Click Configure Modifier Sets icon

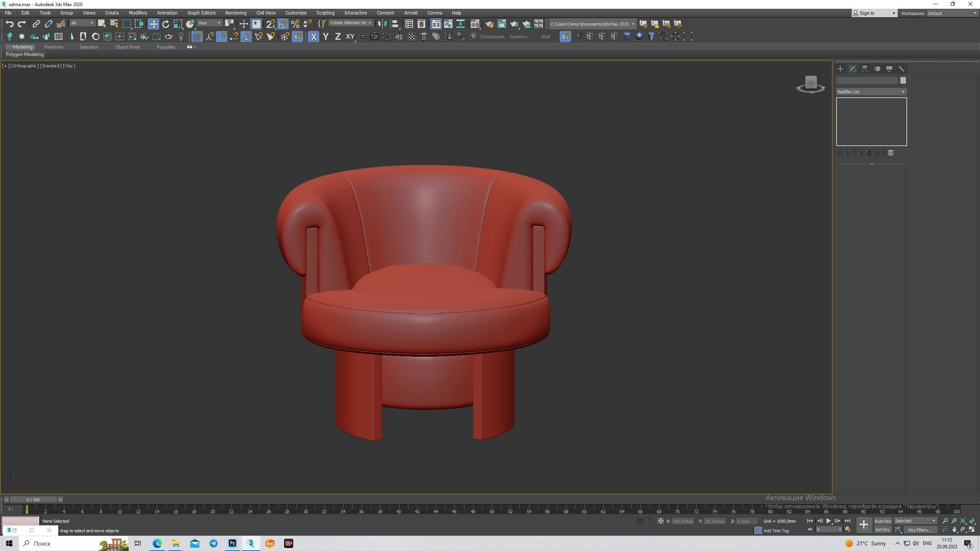891,153
